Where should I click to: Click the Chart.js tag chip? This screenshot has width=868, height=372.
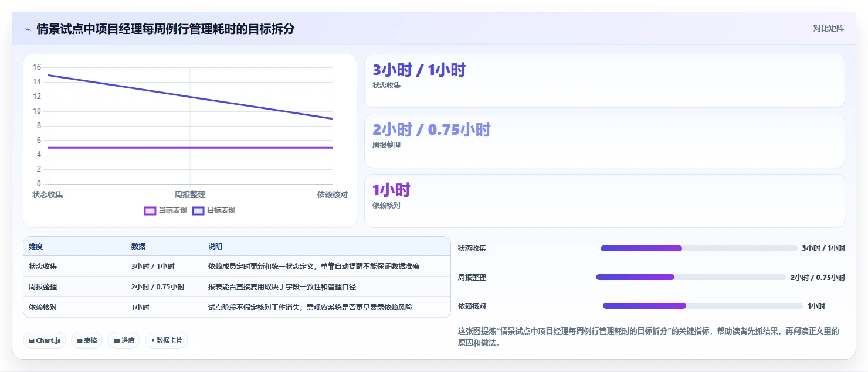(45, 340)
